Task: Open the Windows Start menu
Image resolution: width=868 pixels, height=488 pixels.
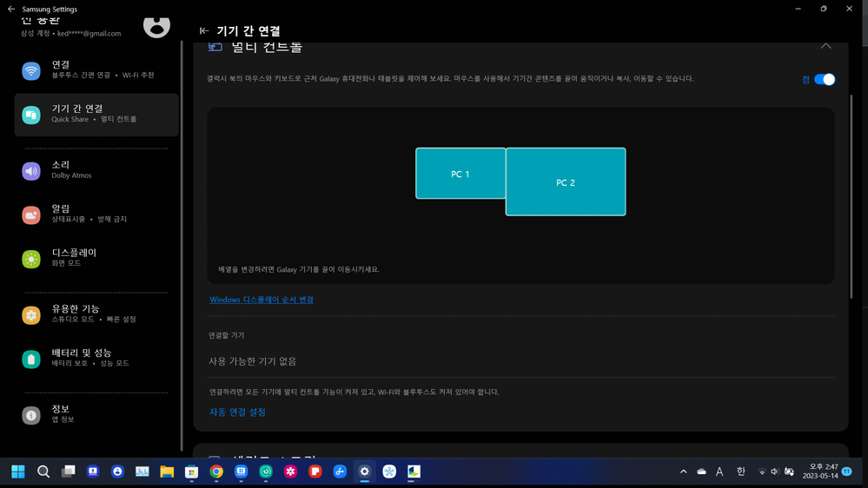Action: click(x=18, y=472)
